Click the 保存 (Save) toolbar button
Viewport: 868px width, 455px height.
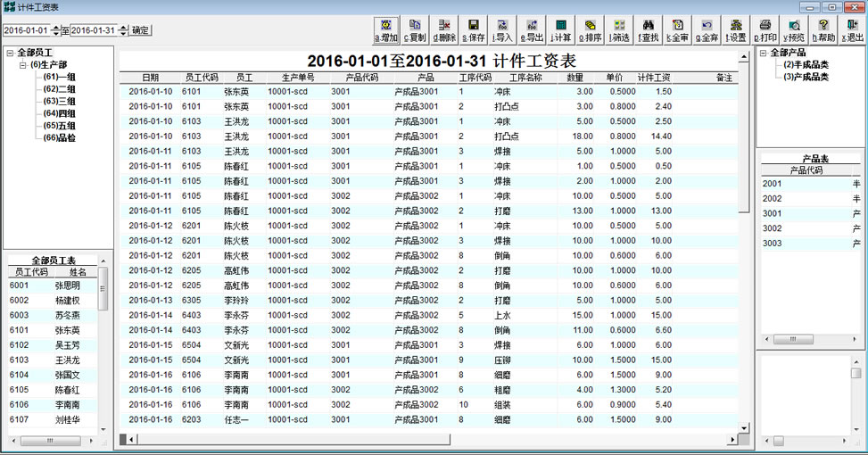click(x=474, y=30)
